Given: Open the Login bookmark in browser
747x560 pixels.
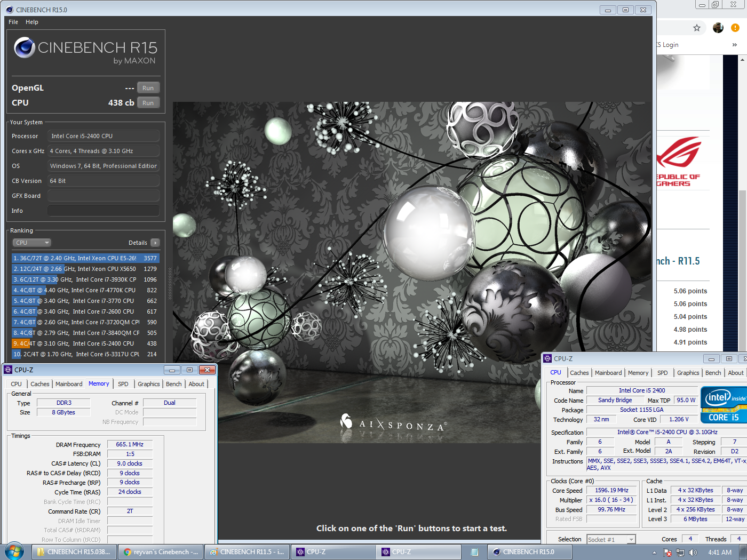Looking at the screenshot, I should (x=667, y=45).
